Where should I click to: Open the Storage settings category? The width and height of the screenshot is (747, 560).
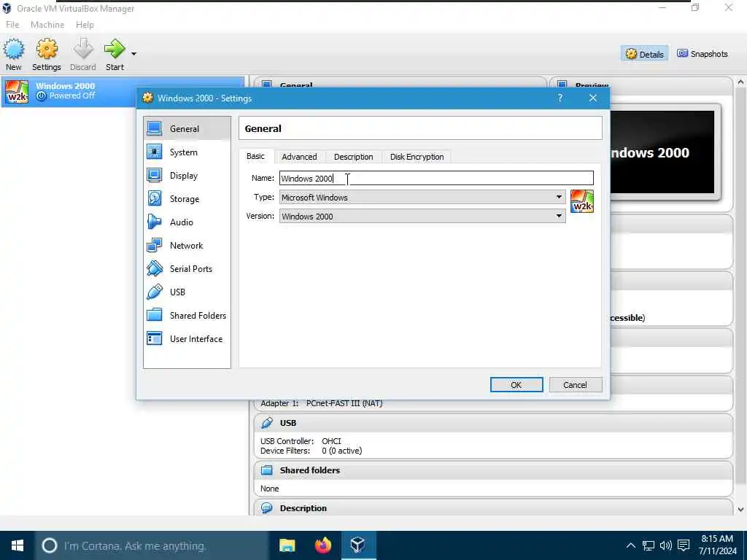pyautogui.click(x=187, y=198)
